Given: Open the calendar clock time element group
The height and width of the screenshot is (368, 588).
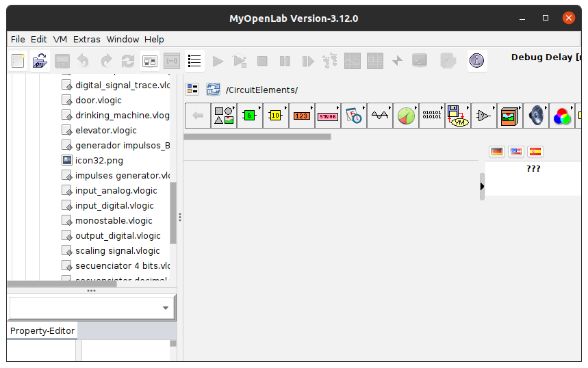Looking at the screenshot, I should click(354, 116).
